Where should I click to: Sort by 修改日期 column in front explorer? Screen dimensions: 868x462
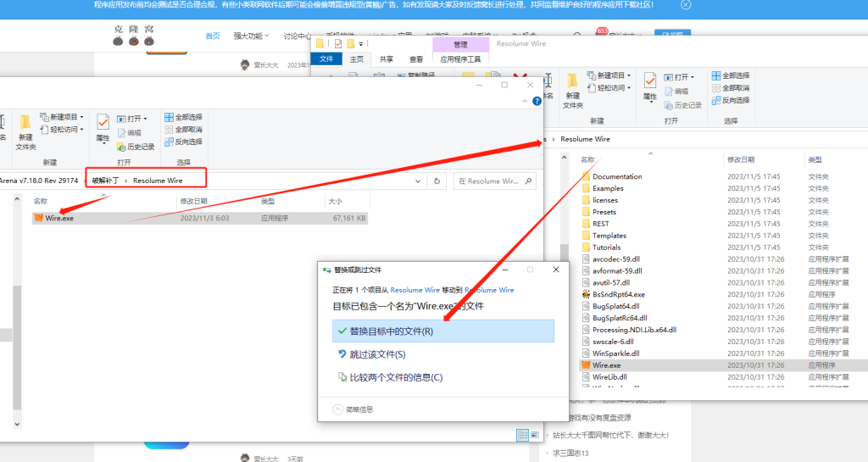[194, 202]
